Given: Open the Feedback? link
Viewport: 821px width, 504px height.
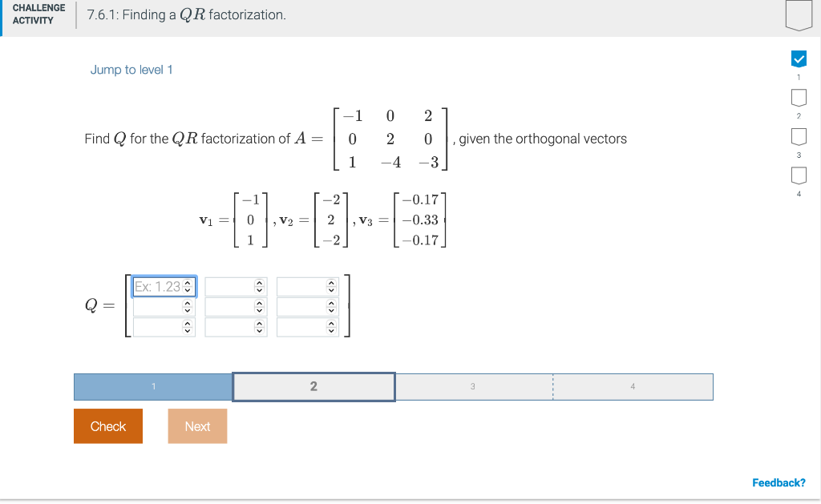Looking at the screenshot, I should tap(778, 482).
